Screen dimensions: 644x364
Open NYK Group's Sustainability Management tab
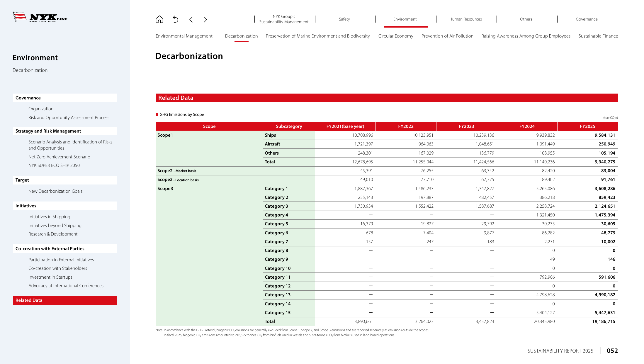coord(284,19)
